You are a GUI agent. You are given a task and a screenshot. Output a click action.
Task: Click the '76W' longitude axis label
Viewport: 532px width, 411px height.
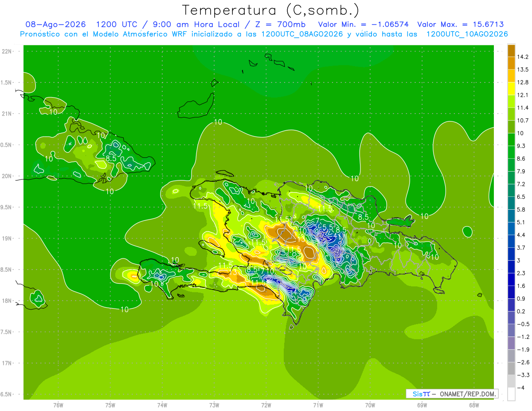58,405
